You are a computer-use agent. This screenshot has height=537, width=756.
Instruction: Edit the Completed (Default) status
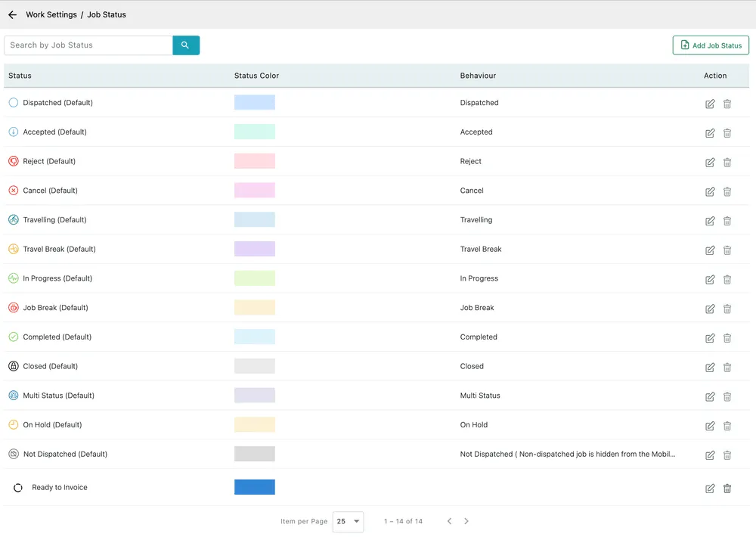710,338
